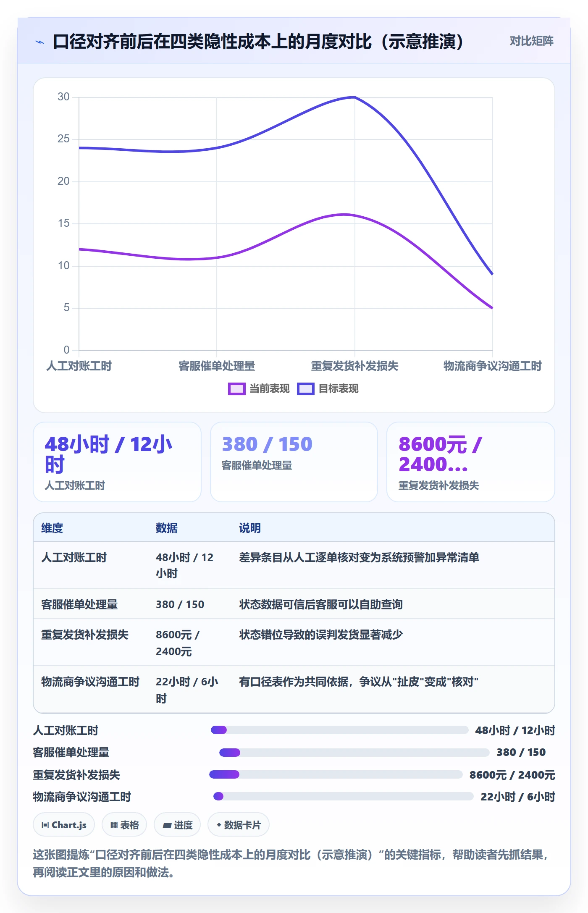Click the y-axis value 30
588x913 pixels.
63,97
